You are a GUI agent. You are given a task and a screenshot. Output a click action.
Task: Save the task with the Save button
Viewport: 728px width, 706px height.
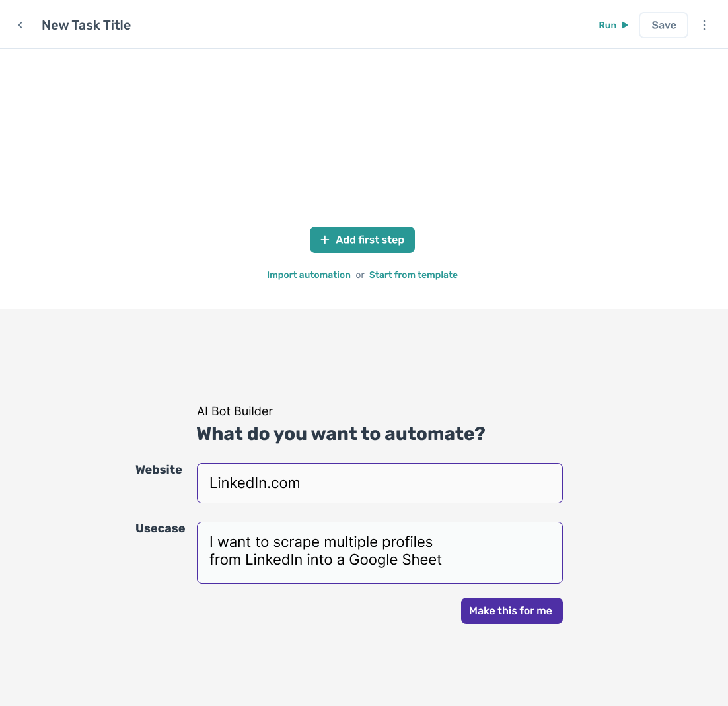(663, 25)
